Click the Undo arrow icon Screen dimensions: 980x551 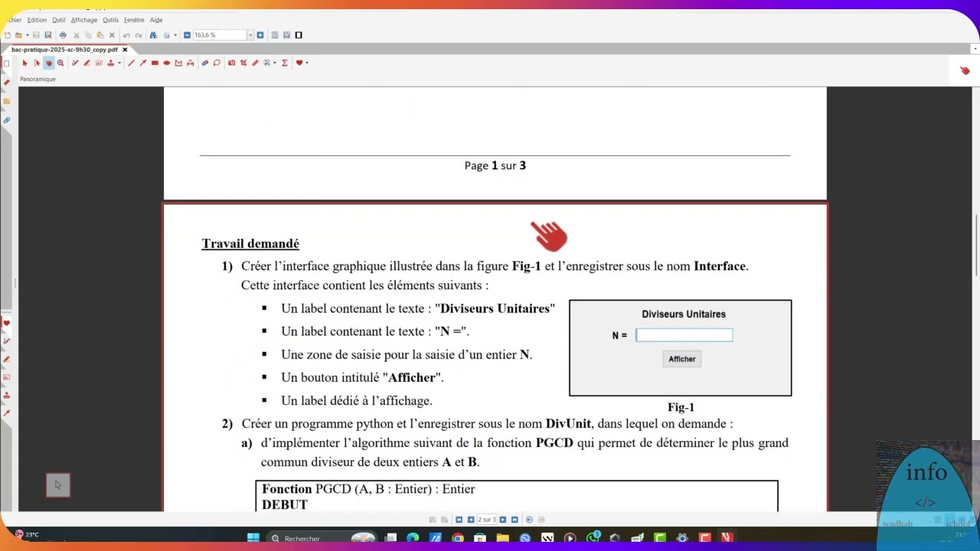[126, 35]
